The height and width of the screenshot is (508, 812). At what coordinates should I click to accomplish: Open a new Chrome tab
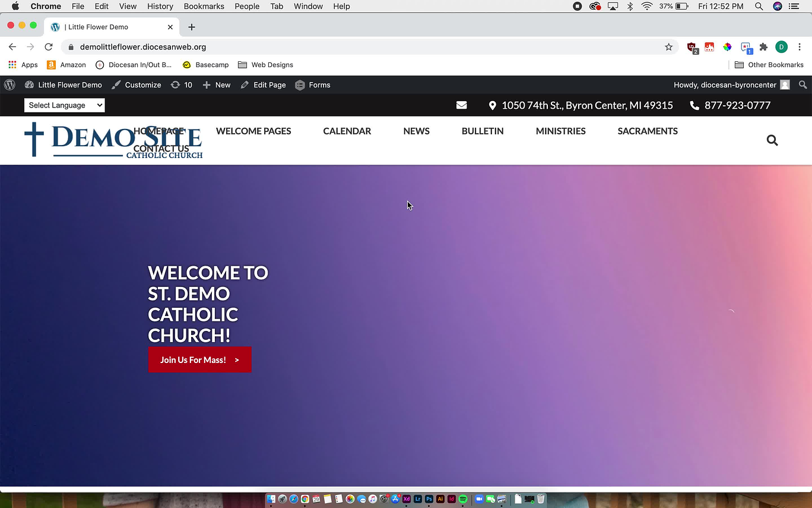click(191, 27)
